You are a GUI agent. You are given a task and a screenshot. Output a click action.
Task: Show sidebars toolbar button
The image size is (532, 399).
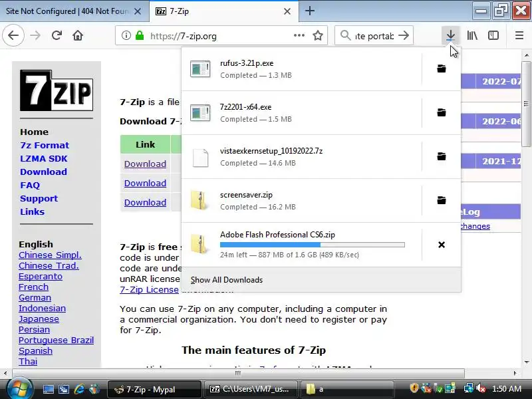pyautogui.click(x=493, y=35)
